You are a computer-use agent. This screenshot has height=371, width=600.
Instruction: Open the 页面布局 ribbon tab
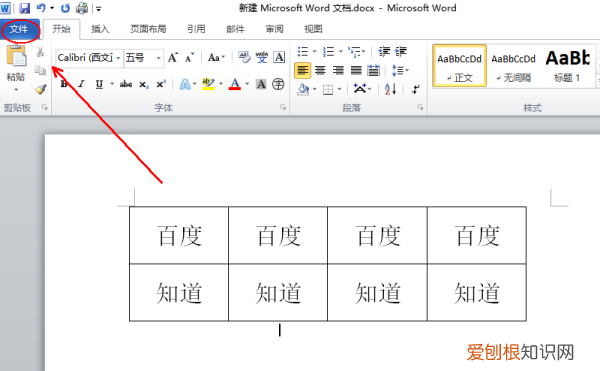148,29
